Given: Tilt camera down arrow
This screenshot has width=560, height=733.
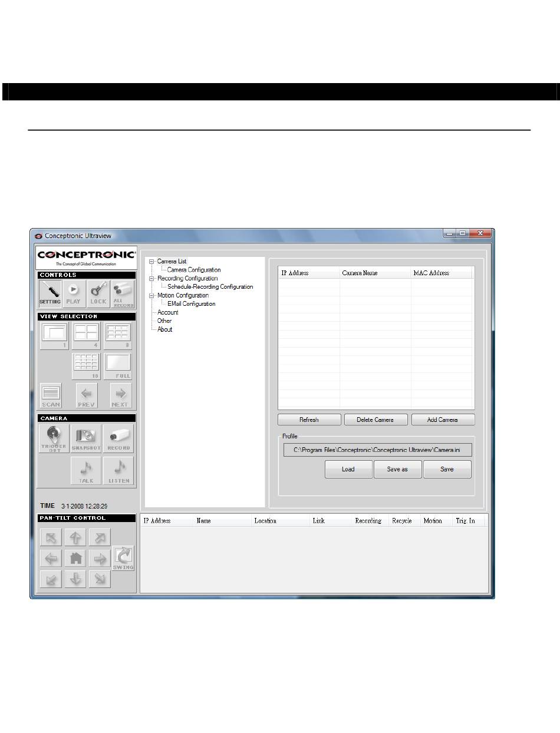Looking at the screenshot, I should pyautogui.click(x=75, y=579).
